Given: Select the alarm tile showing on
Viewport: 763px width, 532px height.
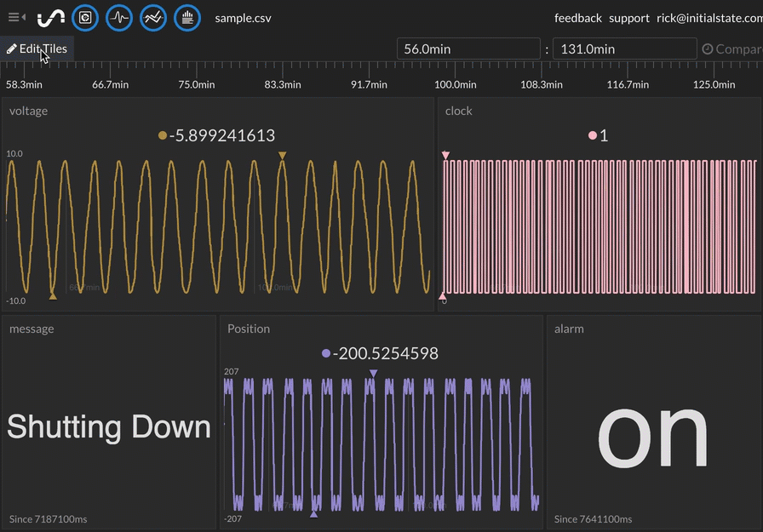Looking at the screenshot, I should tap(653, 432).
